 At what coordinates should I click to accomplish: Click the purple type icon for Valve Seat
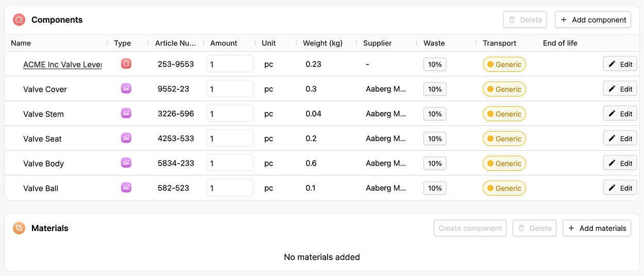pos(126,138)
